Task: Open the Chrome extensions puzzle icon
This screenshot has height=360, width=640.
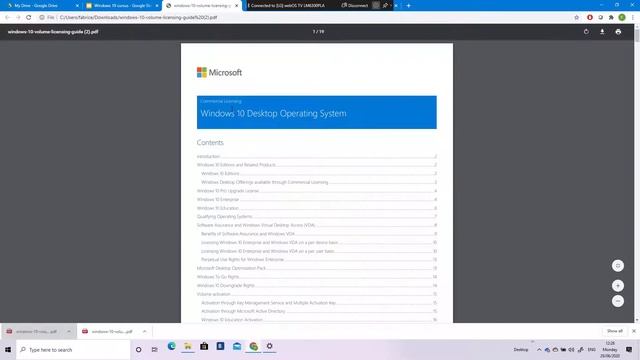Action: tap(611, 18)
